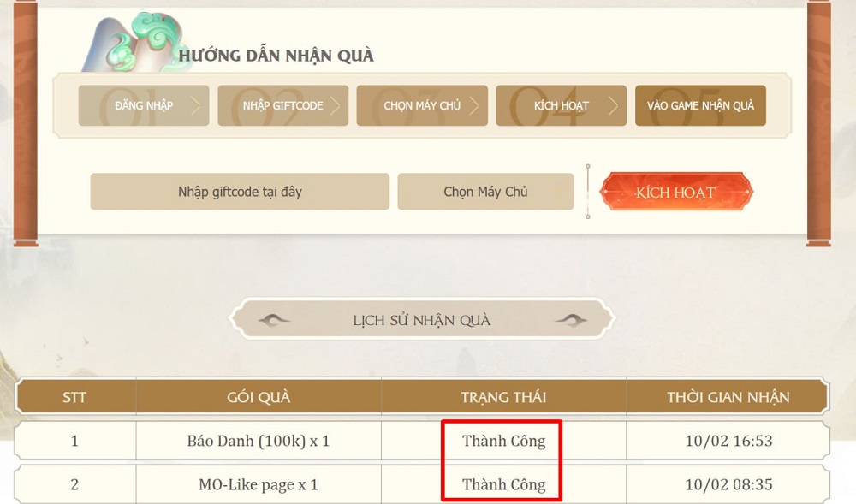Select the Chọn Máy Chủ step tab
The height and width of the screenshot is (504, 856).
[x=422, y=105]
